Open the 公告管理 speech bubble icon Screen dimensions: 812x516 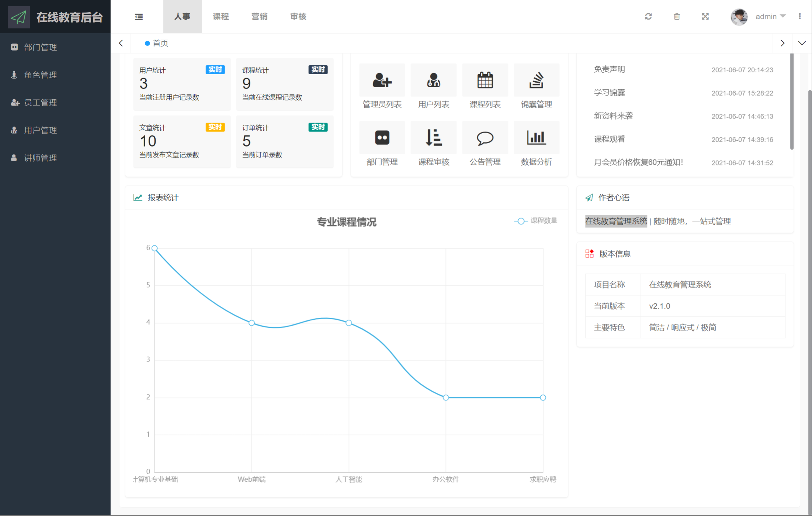[485, 138]
